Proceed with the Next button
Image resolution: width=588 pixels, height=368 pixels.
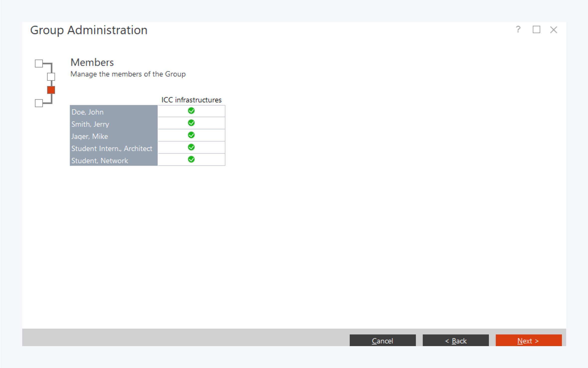tap(528, 340)
